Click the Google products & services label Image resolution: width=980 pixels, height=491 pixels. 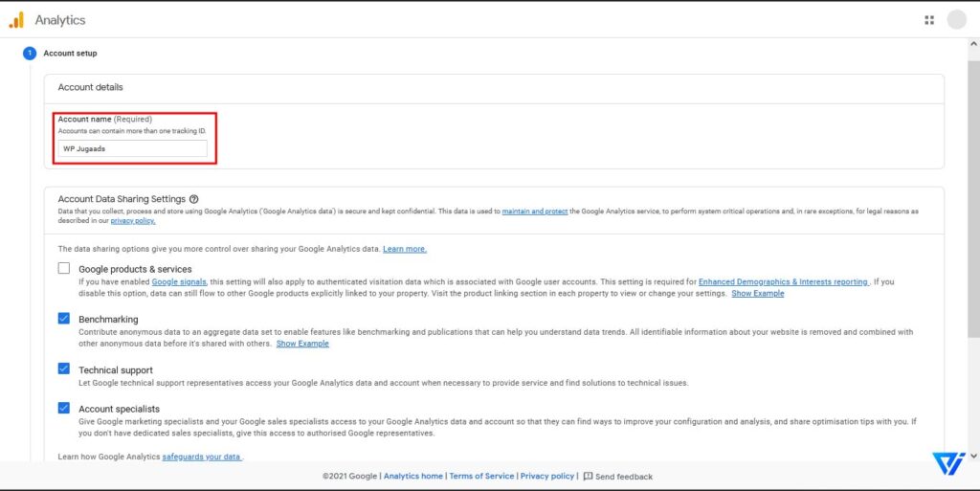[x=135, y=269]
